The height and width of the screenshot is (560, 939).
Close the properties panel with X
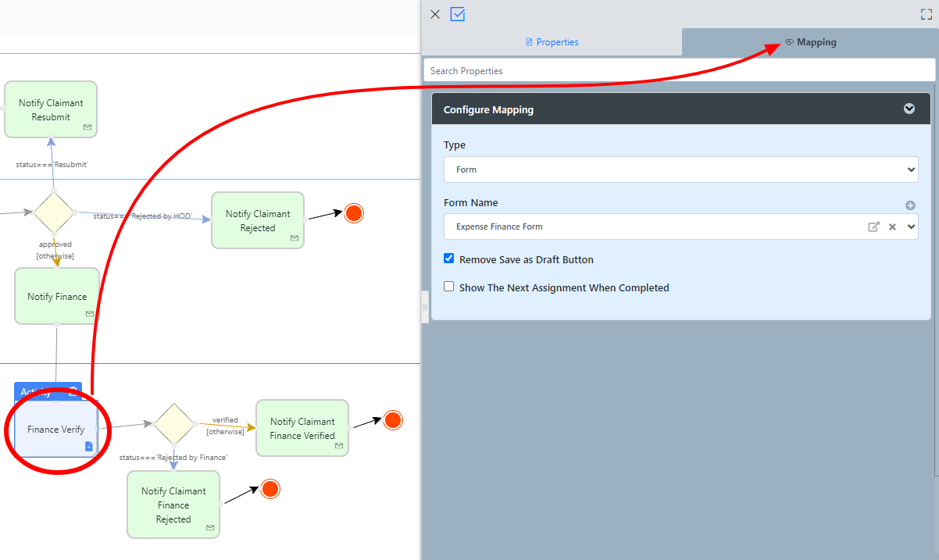click(435, 14)
